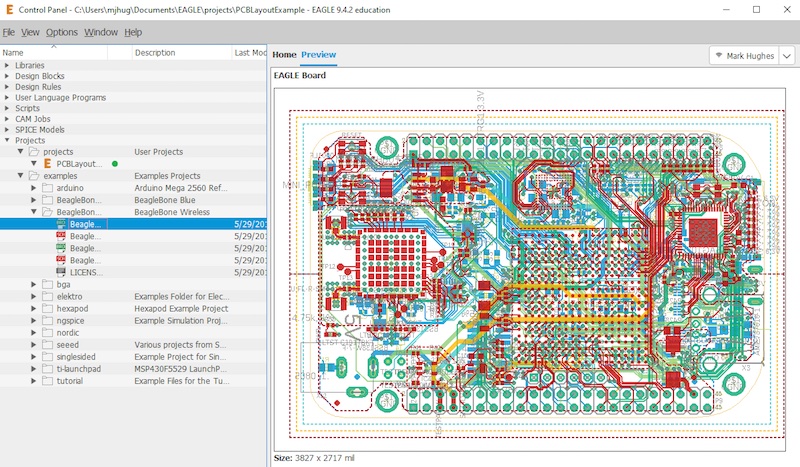Click the seeed folder icon

click(x=47, y=345)
